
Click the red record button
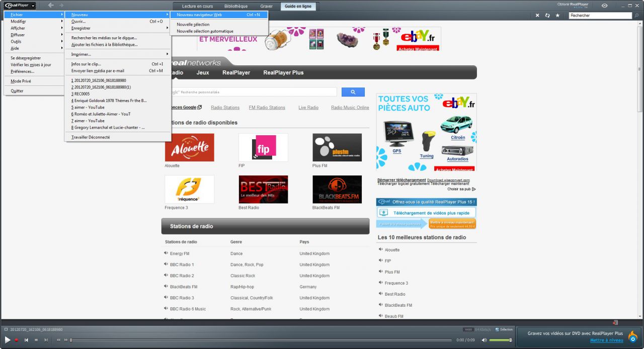17,340
